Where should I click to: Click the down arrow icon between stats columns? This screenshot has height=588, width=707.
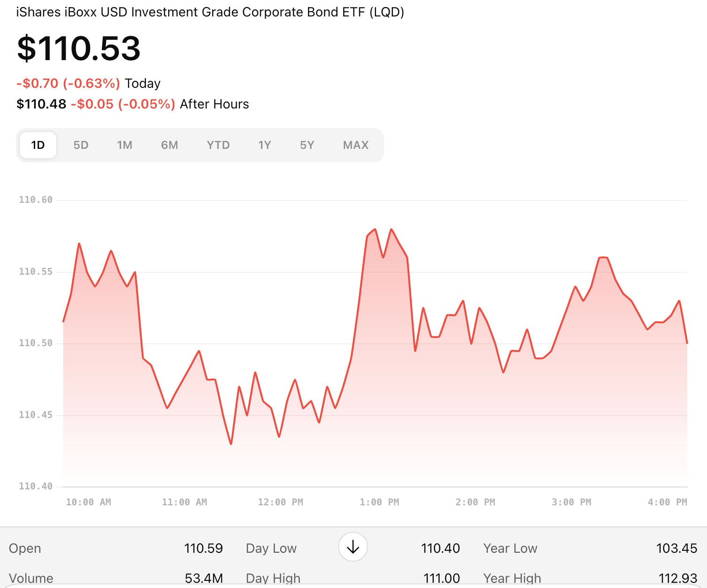coord(353,547)
